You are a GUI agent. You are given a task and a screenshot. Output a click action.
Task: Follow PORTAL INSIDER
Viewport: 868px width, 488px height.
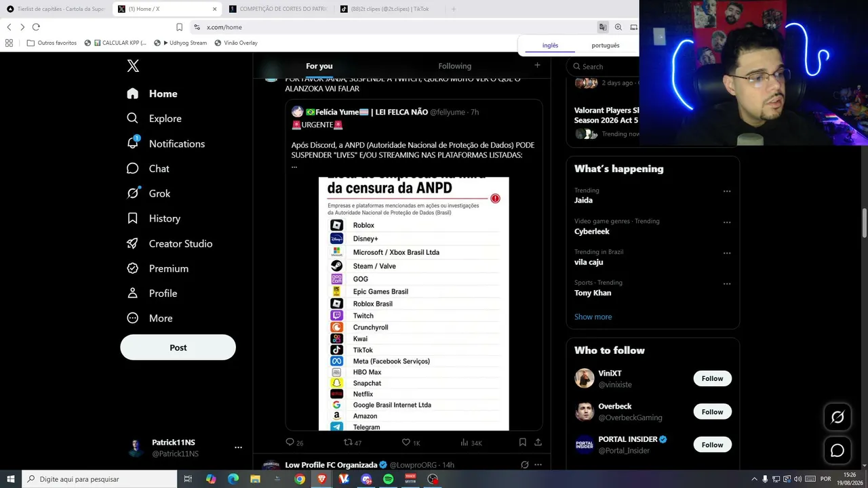[712, 445]
